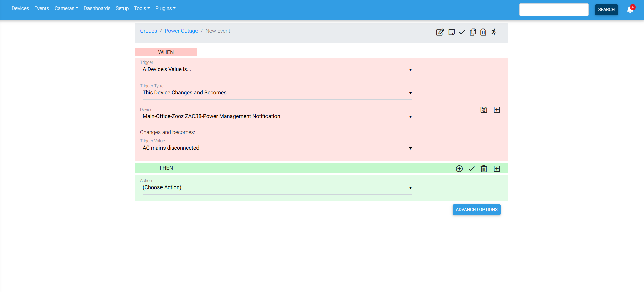Screen dimensions: 644x292
Task: Open Dashboards in the navbar
Action: point(97,8)
